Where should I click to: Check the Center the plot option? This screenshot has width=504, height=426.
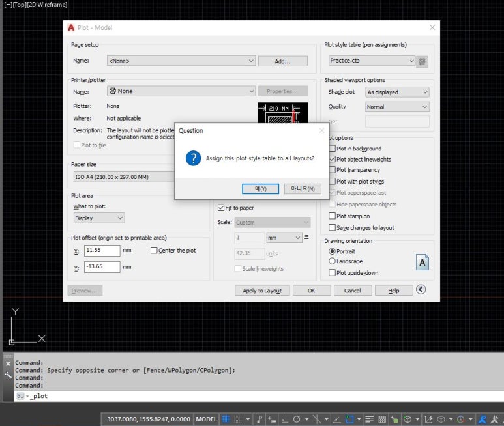click(x=155, y=251)
